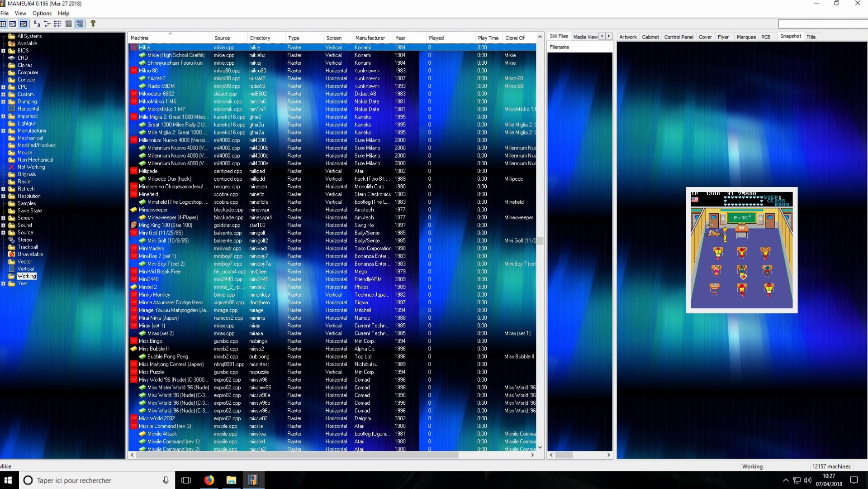Toggle the folder list pane toolbar icon
Screen dimensions: 868x489
coord(3,24)
